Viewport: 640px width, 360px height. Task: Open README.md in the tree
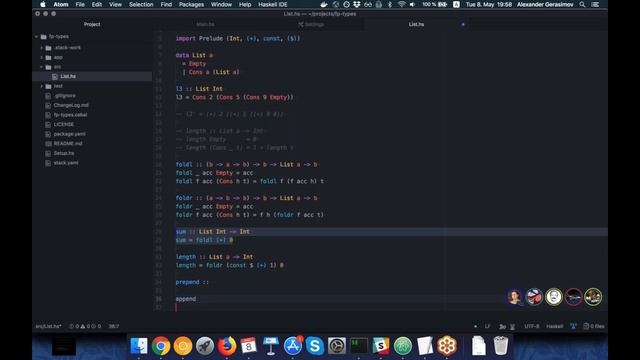(68, 144)
